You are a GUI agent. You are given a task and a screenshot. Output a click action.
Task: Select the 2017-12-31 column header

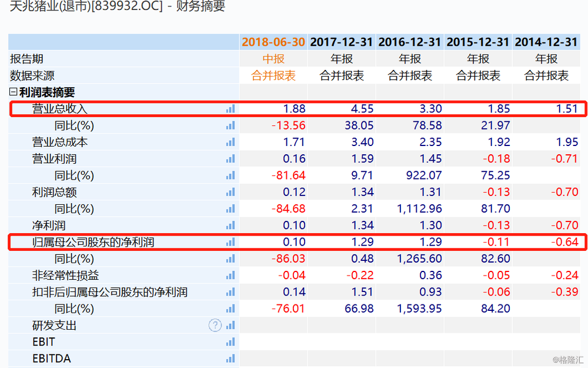pyautogui.click(x=341, y=42)
